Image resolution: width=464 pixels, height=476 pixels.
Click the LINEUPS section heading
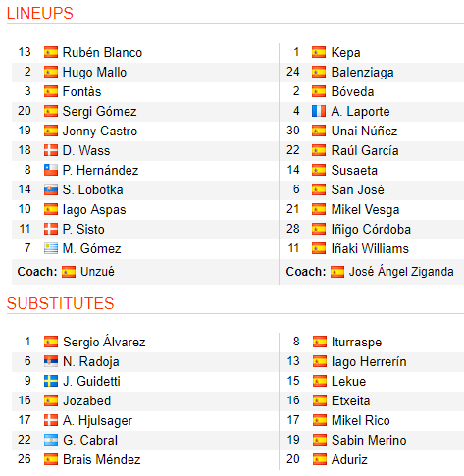coord(39,13)
